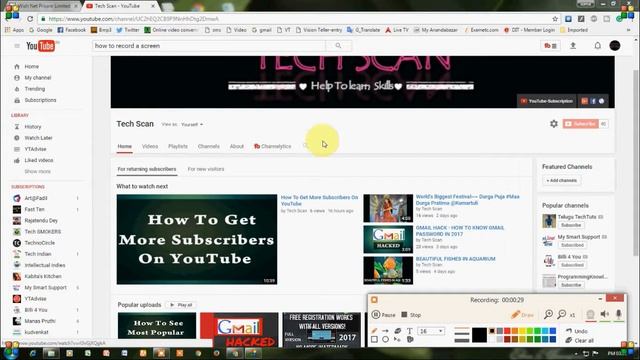640x360 pixels.
Task: Toggle the Draw mode button
Action: (x=522, y=315)
